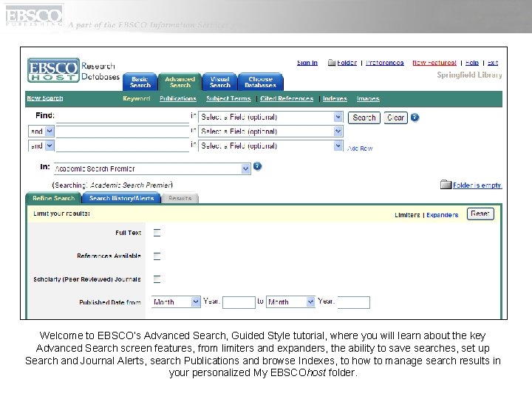Click Sign In link
The height and width of the screenshot is (399, 532).
click(307, 62)
